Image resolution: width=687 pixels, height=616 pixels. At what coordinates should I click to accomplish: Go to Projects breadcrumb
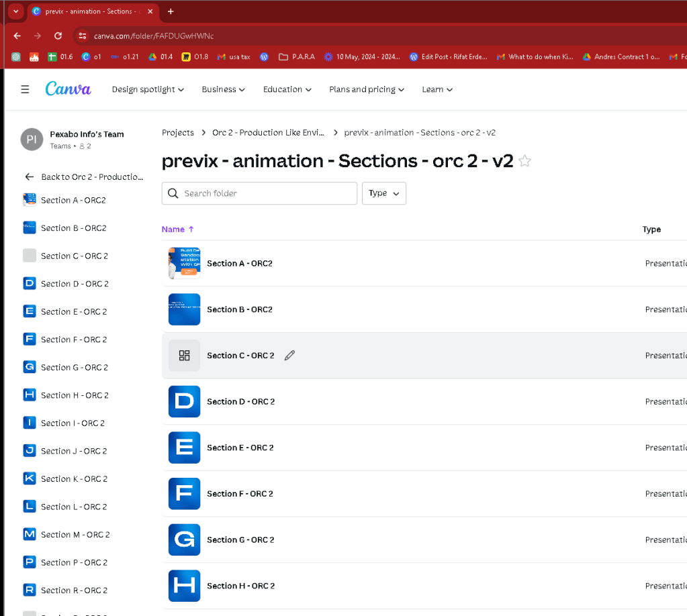177,132
